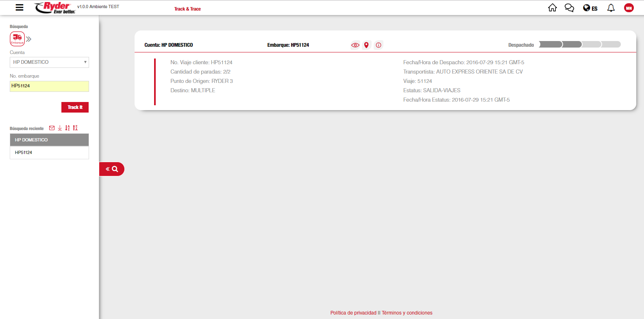
Task: Show shipment location map pin
Action: coord(366,45)
